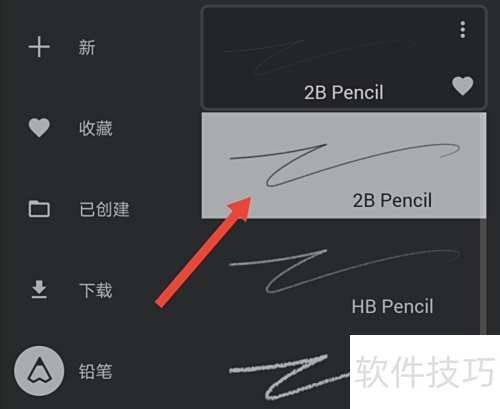Select the pencil category round icon
This screenshot has height=409, width=500.
[x=39, y=371]
